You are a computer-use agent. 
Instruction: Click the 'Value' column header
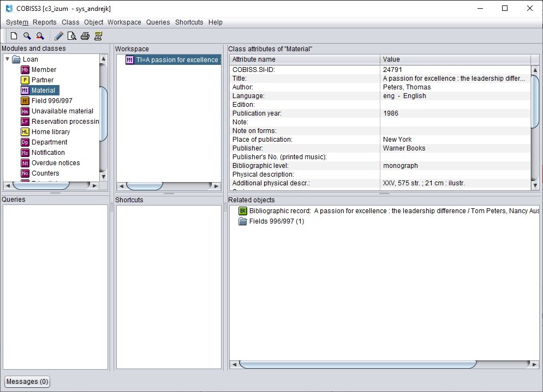coord(455,59)
